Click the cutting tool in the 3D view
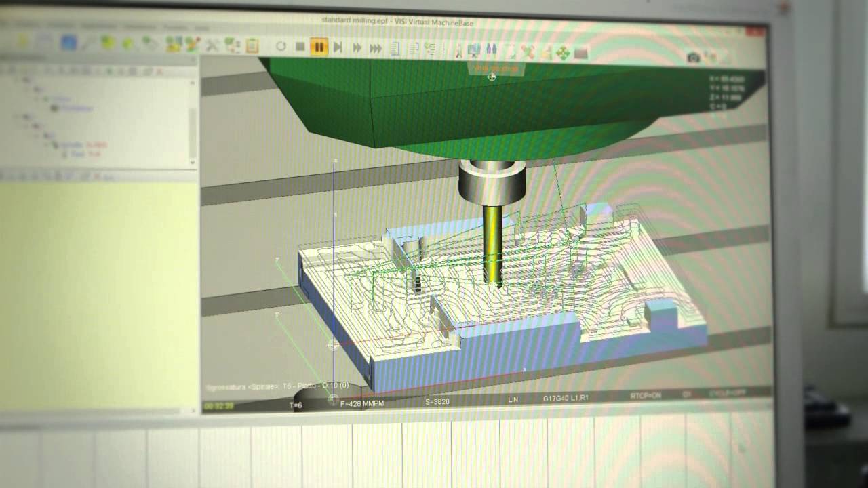The height and width of the screenshot is (488, 868). point(493,244)
